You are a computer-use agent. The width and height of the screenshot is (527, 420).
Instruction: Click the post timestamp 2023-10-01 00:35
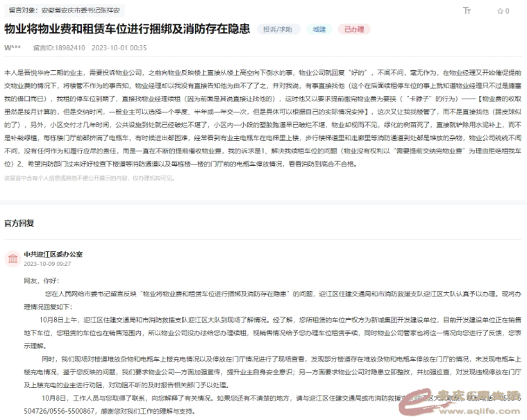click(x=119, y=47)
